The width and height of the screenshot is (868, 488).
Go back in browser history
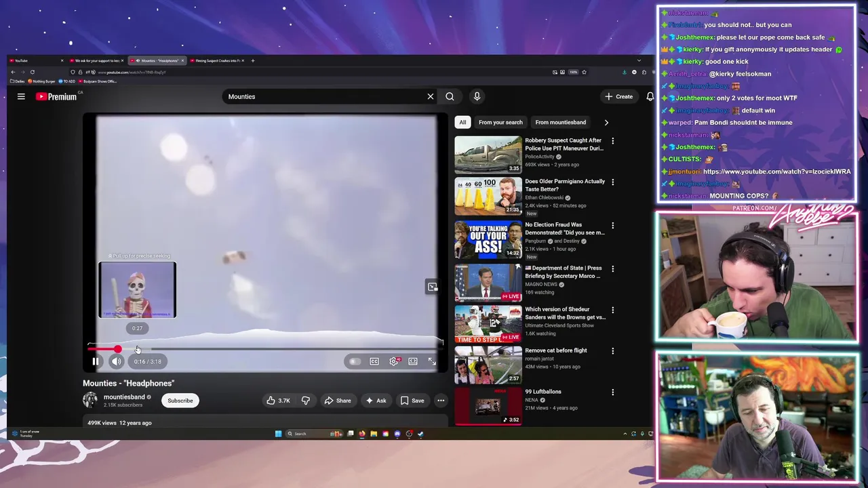pos(13,72)
